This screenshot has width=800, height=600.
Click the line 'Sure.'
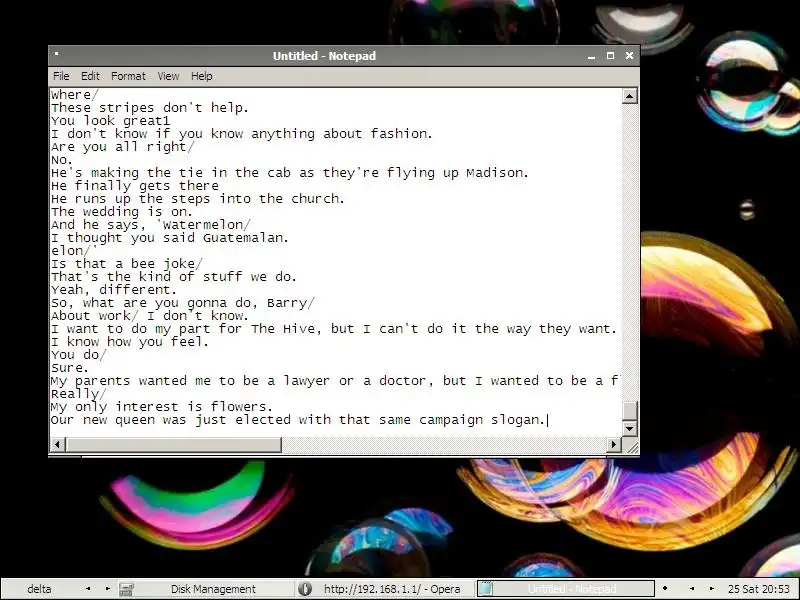pos(70,368)
